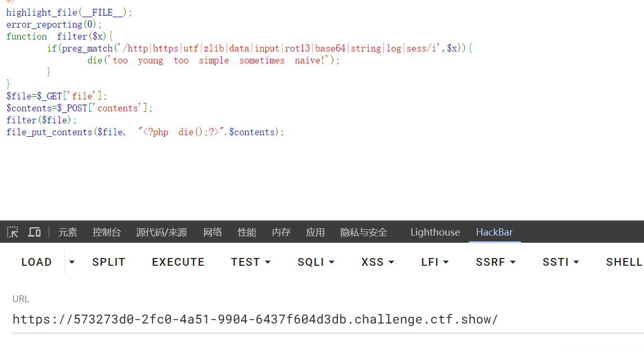Switch to the 控制台 tab
Screen dimensions: 644x350
(106, 232)
